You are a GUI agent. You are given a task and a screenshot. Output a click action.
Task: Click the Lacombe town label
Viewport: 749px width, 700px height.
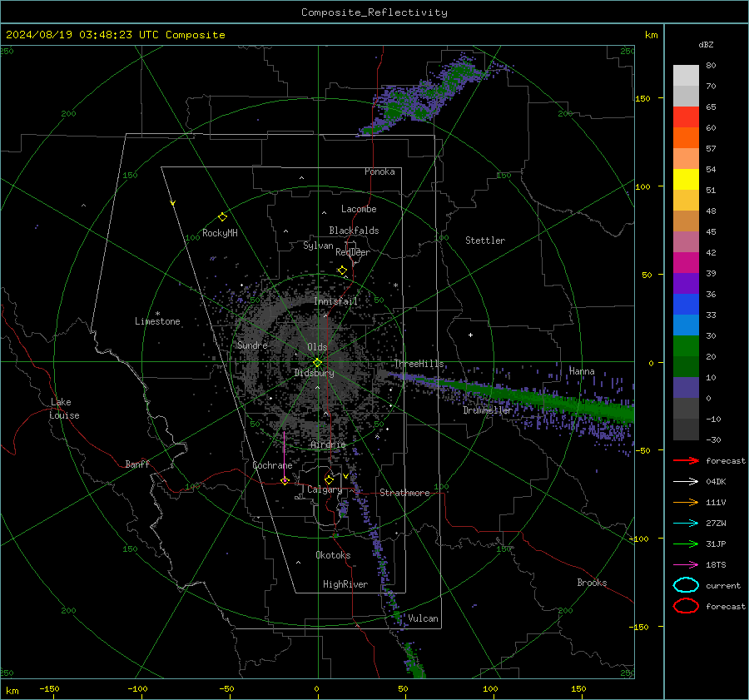[359, 209]
